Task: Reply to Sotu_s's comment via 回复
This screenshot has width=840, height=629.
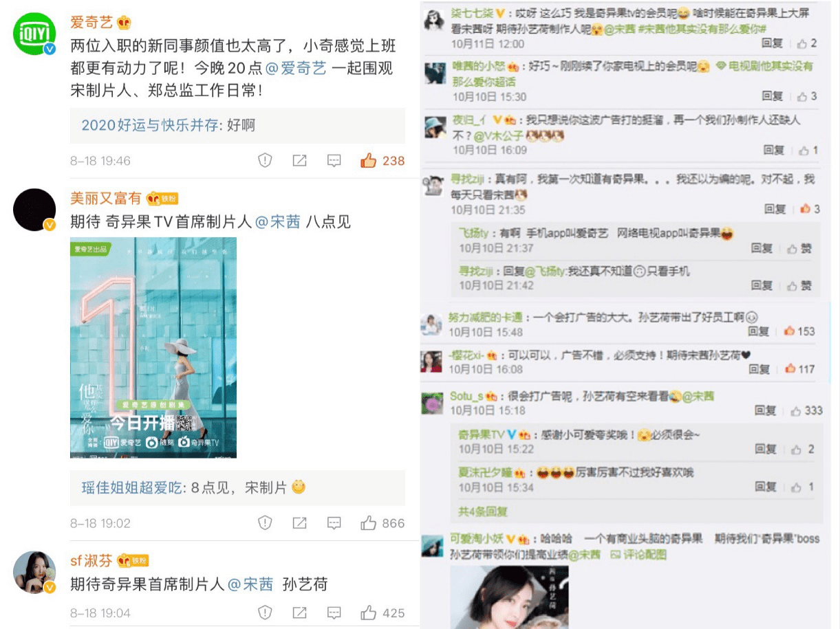Action: coord(765,410)
